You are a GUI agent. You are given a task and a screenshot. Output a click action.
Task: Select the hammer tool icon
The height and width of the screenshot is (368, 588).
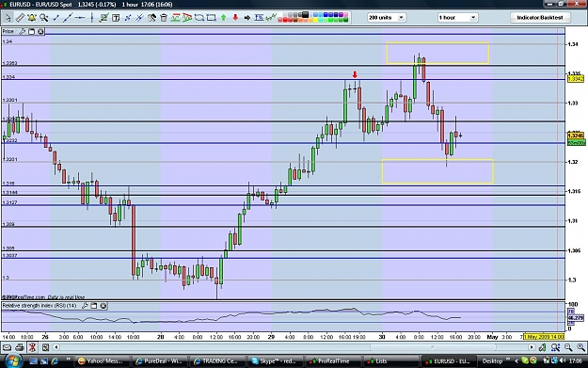pyautogui.click(x=151, y=18)
